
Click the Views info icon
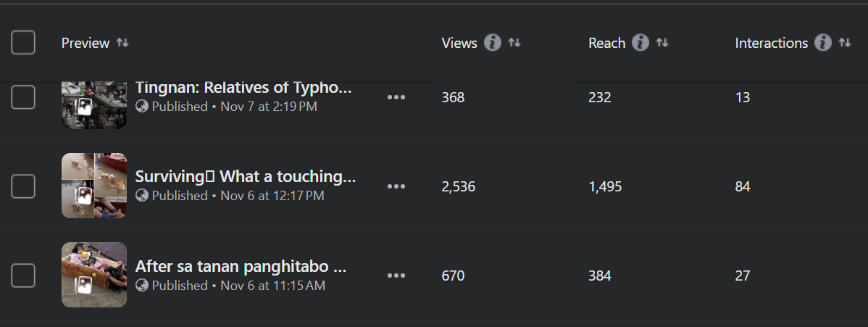tap(493, 43)
